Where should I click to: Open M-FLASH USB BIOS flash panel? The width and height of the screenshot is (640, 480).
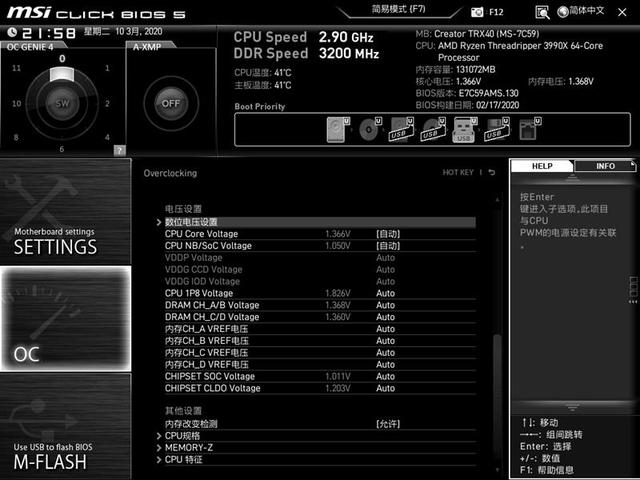click(65, 426)
